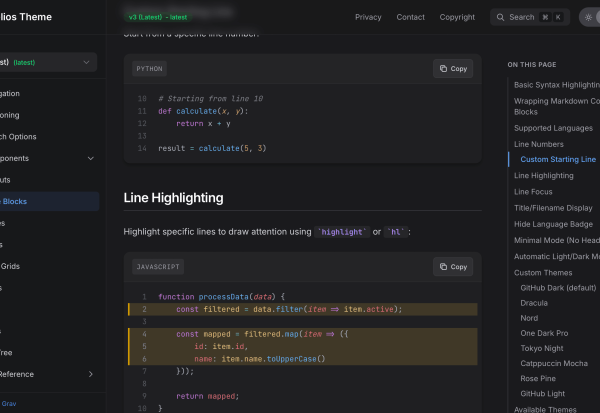Click the inline `hl` code text

coord(396,232)
